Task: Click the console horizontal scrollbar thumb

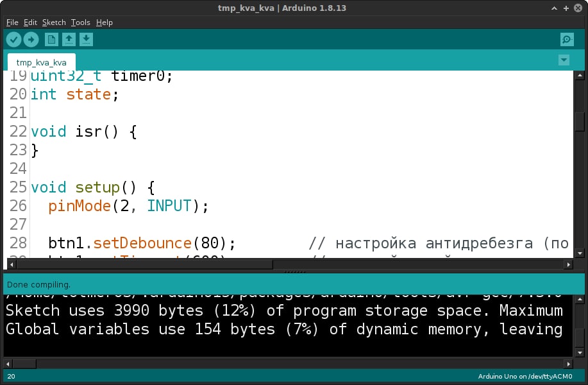Action: tap(24, 364)
